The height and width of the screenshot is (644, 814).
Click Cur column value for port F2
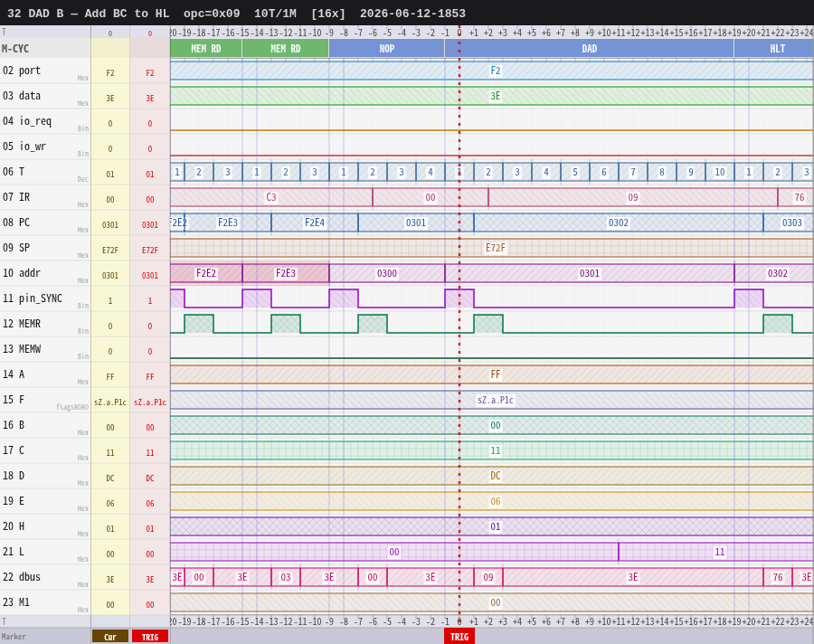point(110,73)
